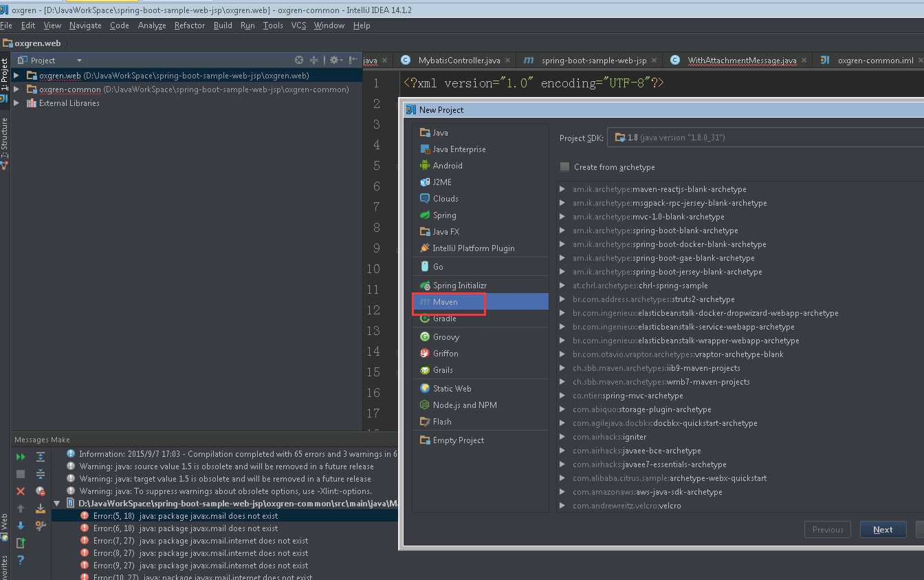Open the Build menu
Image resolution: width=924 pixels, height=580 pixels.
(x=223, y=25)
